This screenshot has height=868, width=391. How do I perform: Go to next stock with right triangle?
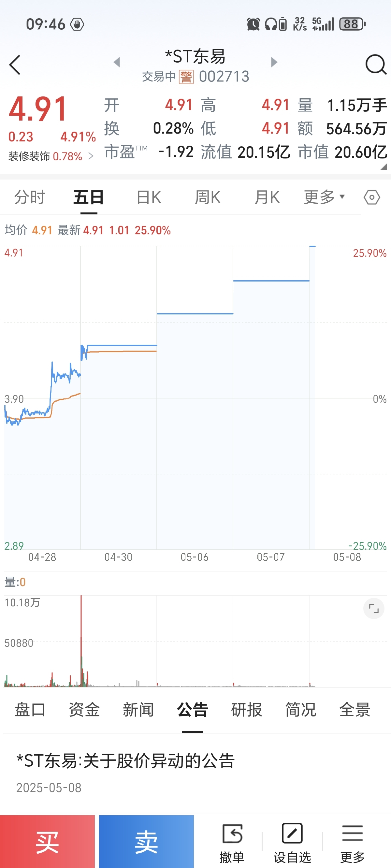(274, 62)
